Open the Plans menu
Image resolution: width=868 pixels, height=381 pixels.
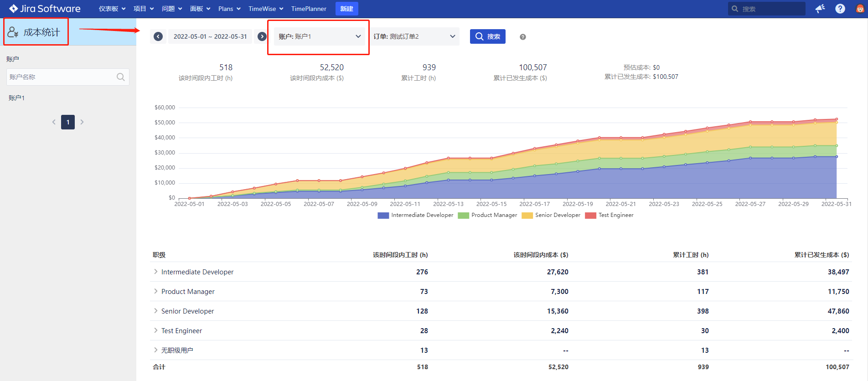pos(229,9)
